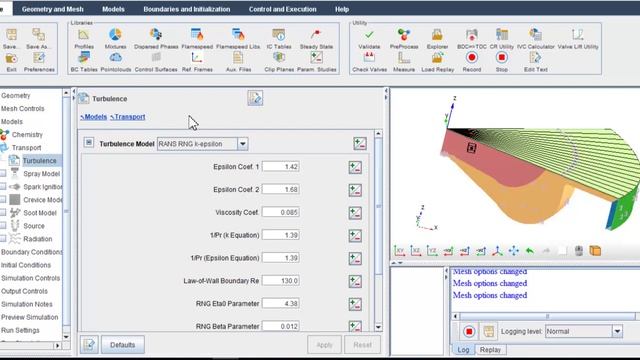Toggle Spark Ignition checkbox
640x360 pixels.
(3, 187)
